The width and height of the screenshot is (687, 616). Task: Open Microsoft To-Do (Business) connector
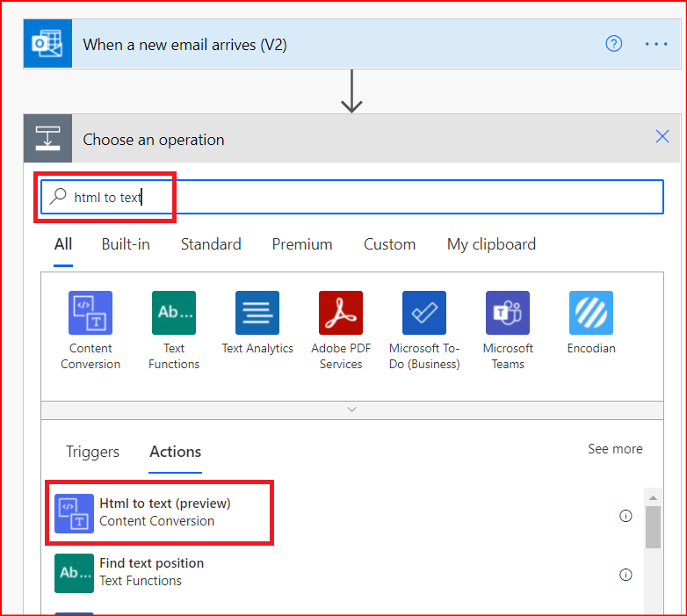424,313
